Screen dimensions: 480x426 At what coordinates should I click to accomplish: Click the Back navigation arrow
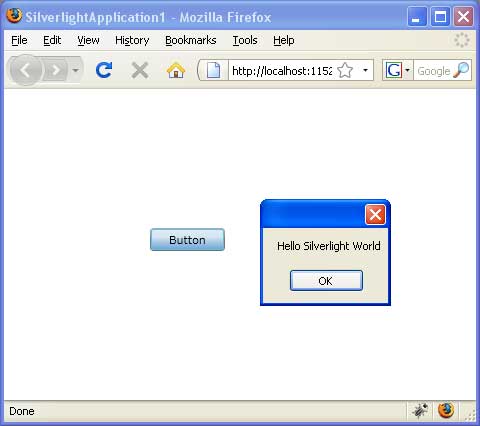[x=25, y=70]
